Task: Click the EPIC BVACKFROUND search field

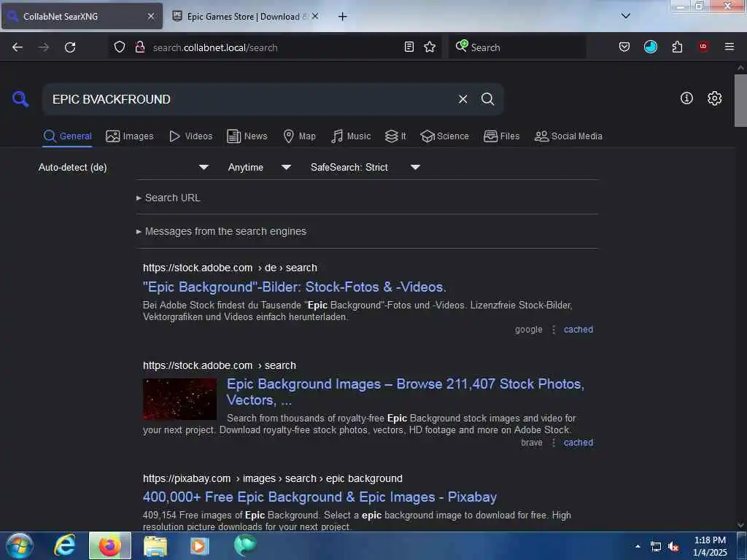Action: tap(250, 99)
